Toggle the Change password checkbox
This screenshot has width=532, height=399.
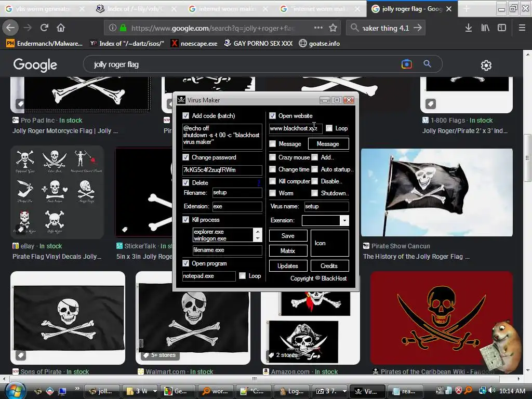[x=185, y=157]
